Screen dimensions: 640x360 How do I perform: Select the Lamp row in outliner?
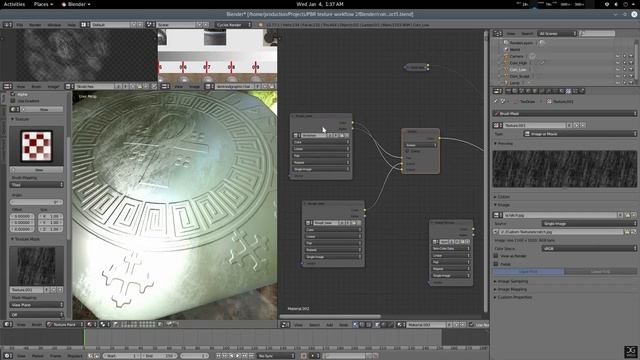click(x=514, y=83)
